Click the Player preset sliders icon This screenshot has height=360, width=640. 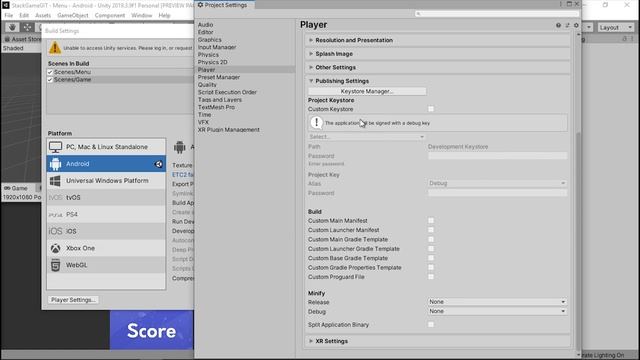(567, 25)
